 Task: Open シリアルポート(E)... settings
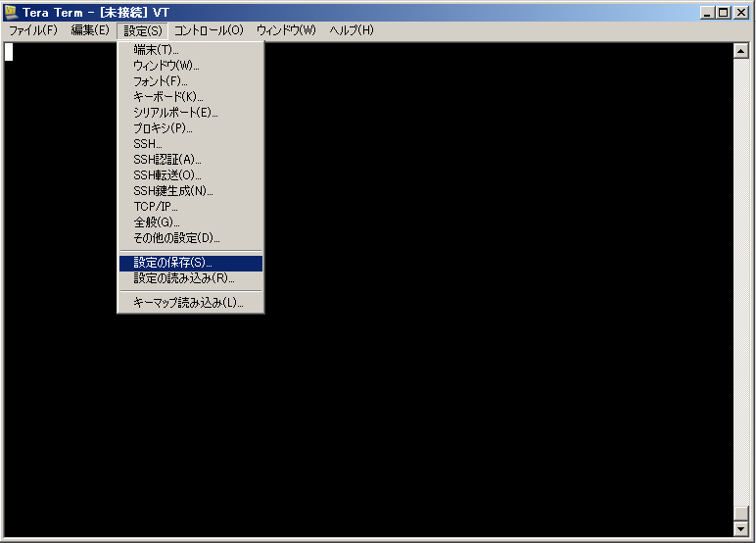click(191, 113)
